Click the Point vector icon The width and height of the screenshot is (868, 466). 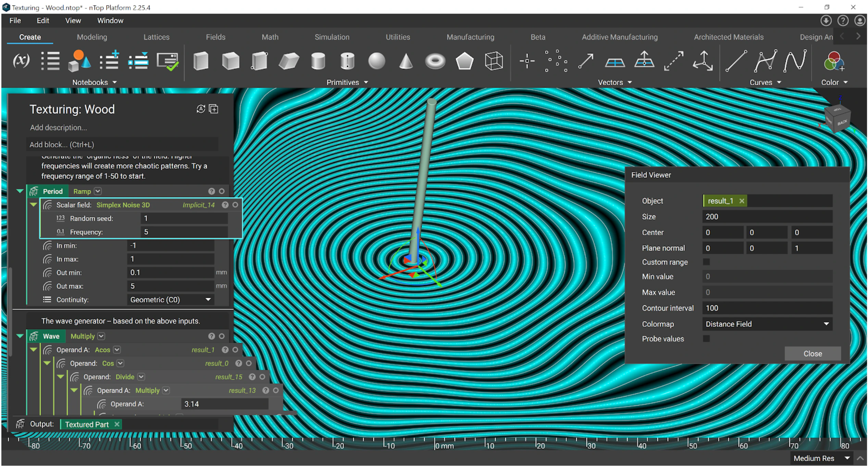point(527,61)
